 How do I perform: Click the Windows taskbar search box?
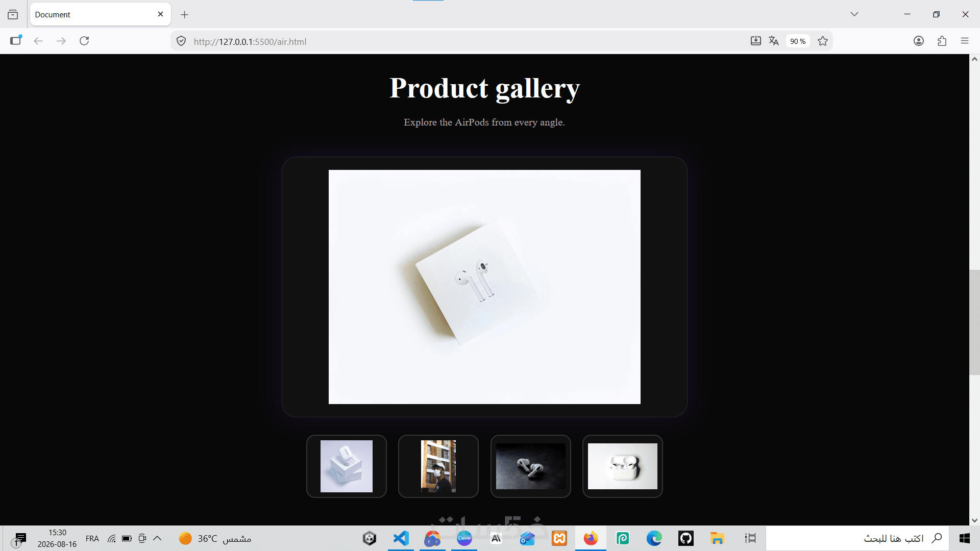coord(857,538)
